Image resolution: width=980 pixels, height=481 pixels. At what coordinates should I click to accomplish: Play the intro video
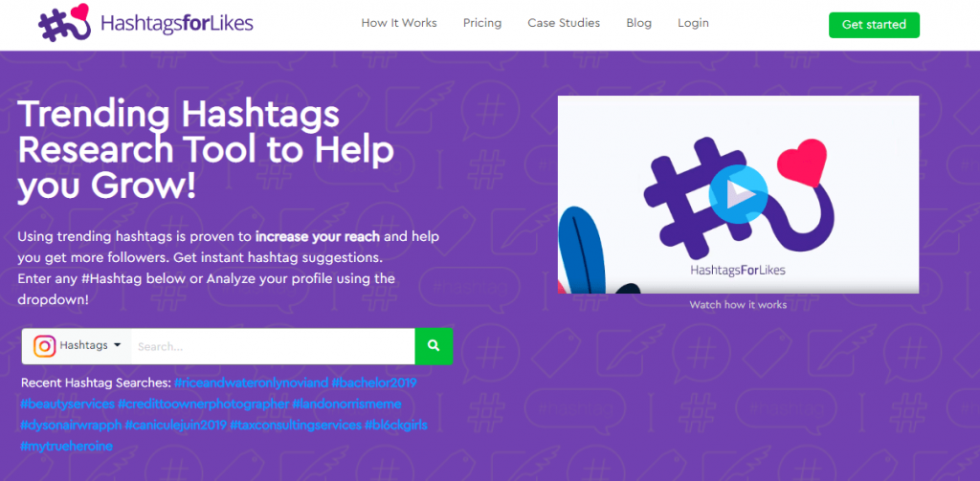738,194
